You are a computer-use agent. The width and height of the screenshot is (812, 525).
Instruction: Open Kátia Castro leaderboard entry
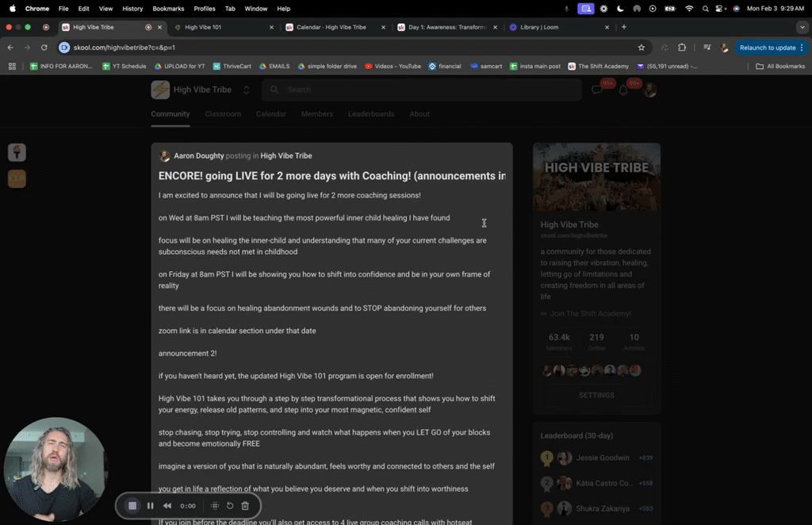tap(596, 483)
